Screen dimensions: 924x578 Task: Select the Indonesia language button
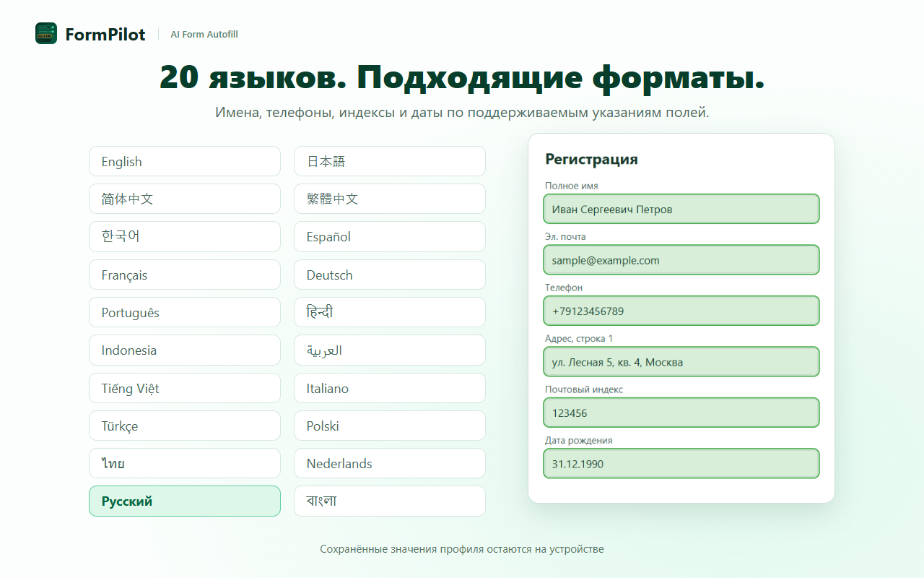click(x=185, y=350)
